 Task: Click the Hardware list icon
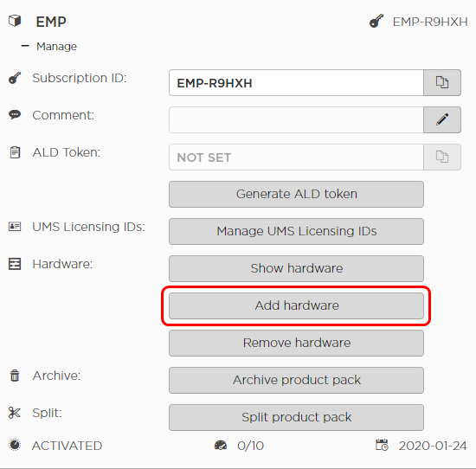(x=15, y=264)
